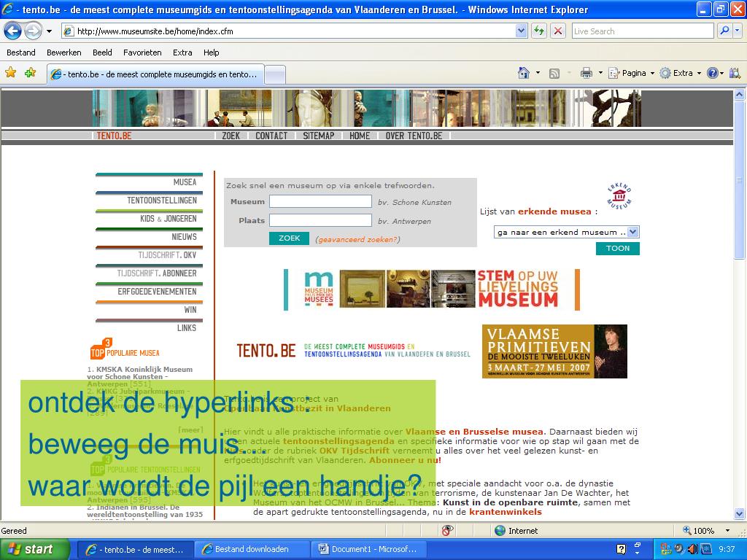Screen dimensions: 747x560
Task: Open the MUSEA sidebar section
Action: [x=185, y=182]
